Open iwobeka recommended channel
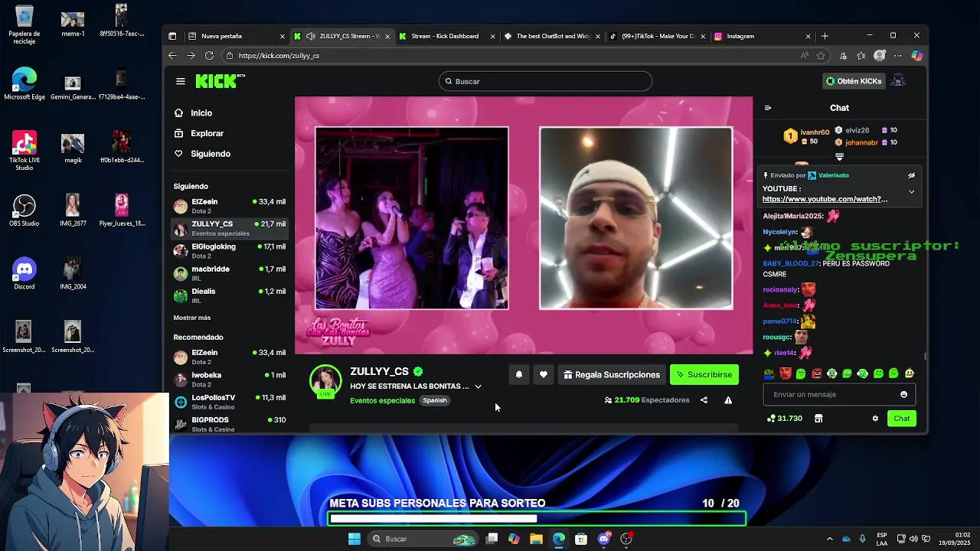Image resolution: width=980 pixels, height=551 pixels. (229, 380)
